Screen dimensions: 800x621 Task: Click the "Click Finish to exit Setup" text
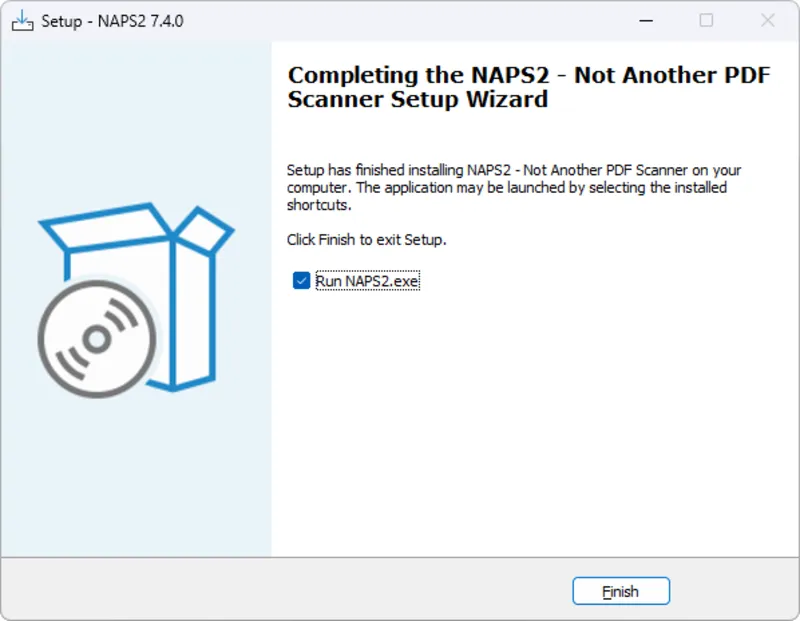click(x=366, y=240)
